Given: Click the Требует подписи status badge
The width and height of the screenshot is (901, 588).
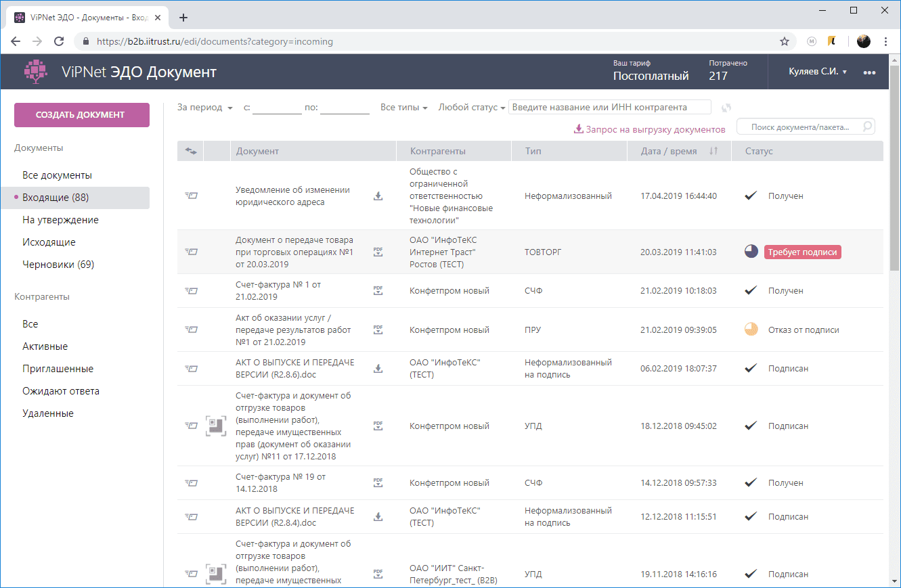Looking at the screenshot, I should point(802,252).
